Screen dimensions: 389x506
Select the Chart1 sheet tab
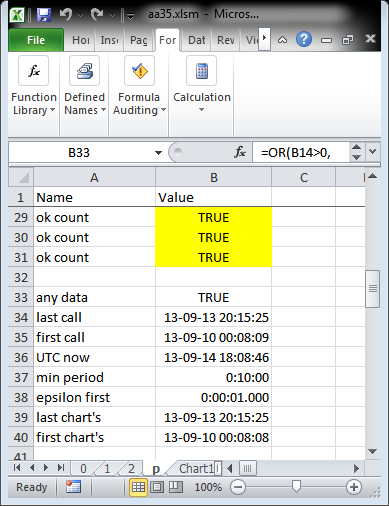click(197, 469)
